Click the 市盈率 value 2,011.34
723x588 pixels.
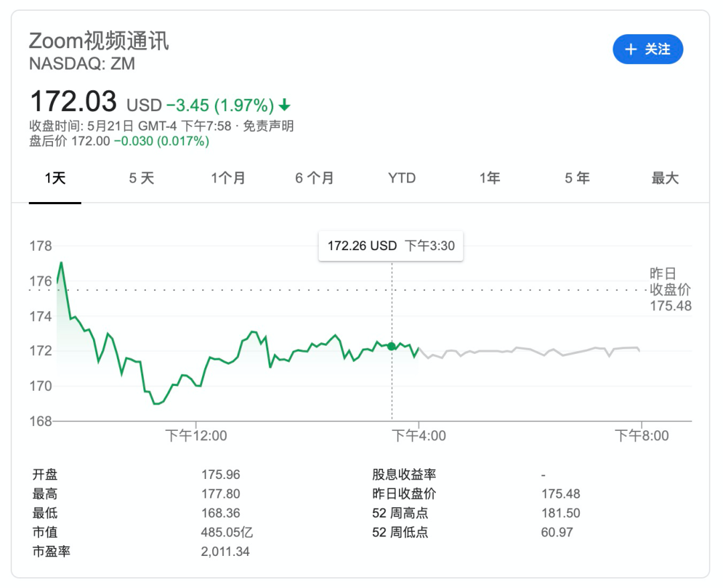pyautogui.click(x=226, y=552)
